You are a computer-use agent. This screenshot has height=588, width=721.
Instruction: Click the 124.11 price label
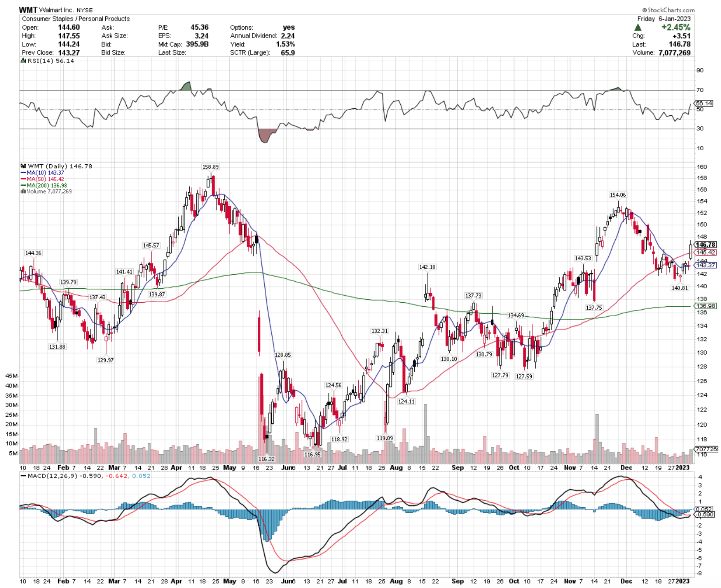pos(406,401)
